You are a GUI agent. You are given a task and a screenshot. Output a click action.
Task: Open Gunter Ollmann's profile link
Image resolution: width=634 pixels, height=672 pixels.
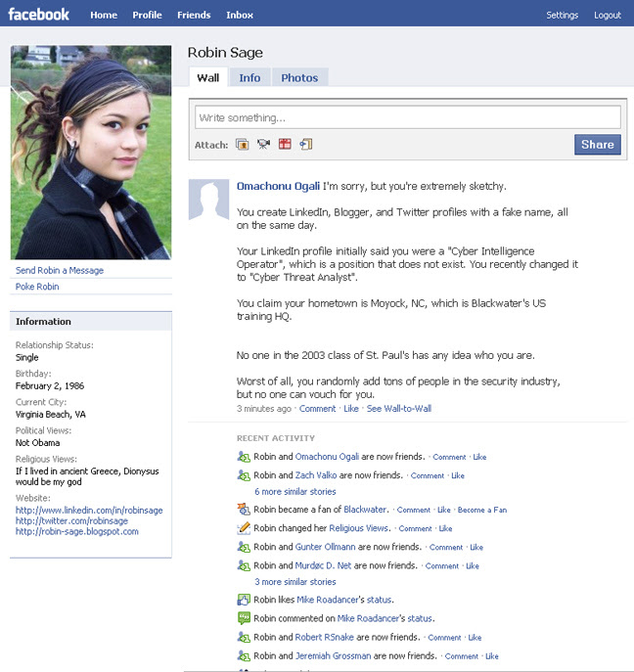(x=326, y=547)
